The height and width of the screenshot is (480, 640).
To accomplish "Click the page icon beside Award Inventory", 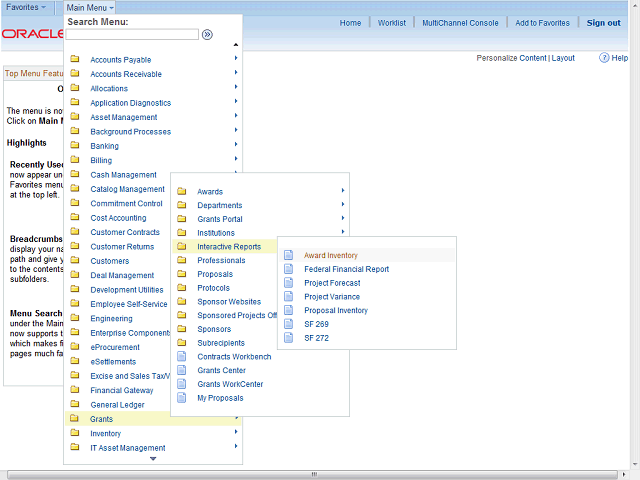I will tap(289, 255).
